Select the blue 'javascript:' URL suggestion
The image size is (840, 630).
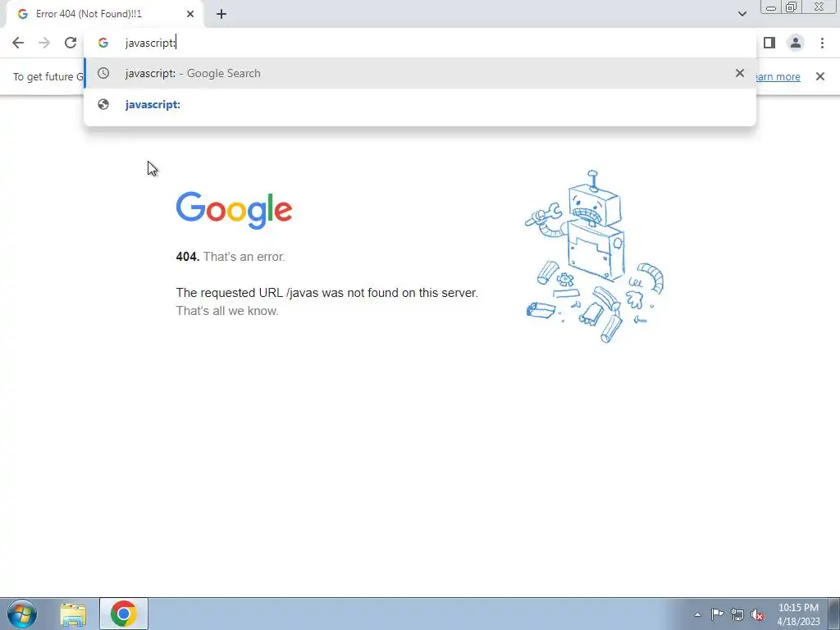[420, 104]
